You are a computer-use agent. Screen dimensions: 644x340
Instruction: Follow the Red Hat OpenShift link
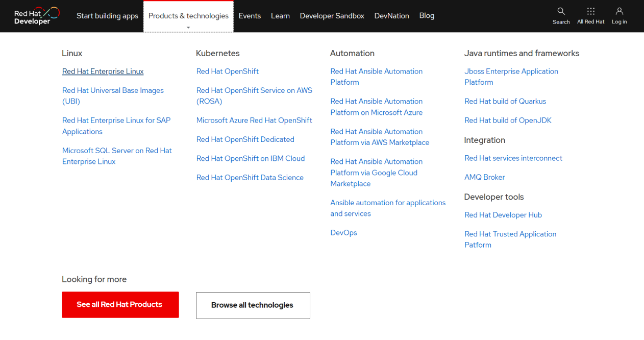pyautogui.click(x=228, y=71)
